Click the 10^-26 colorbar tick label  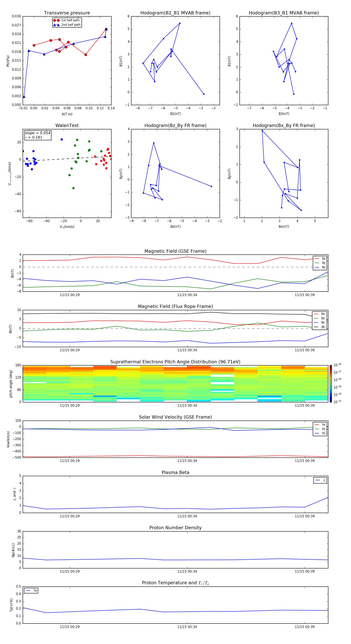pos(337,365)
